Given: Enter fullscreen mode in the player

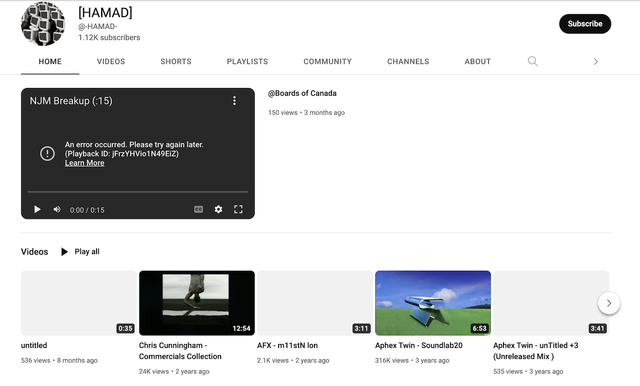Looking at the screenshot, I should 238,209.
